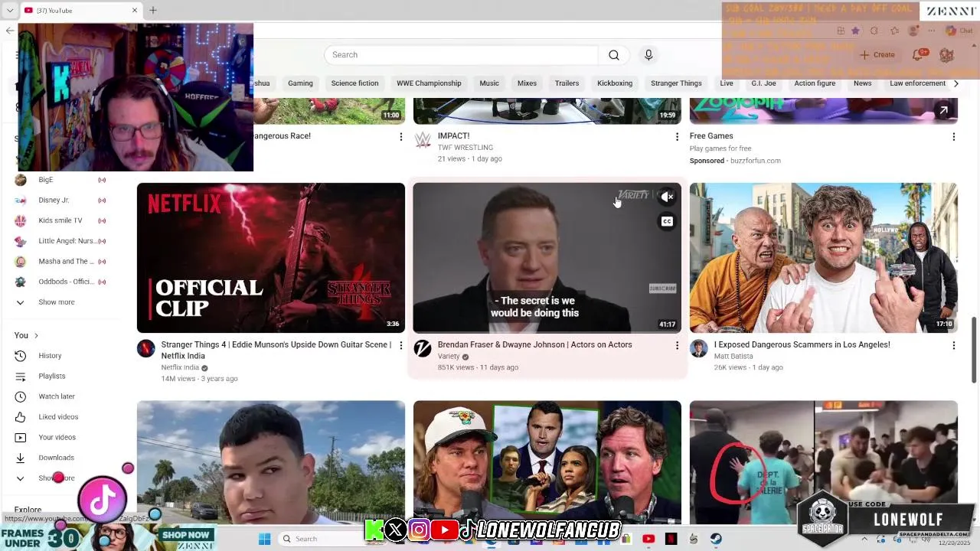
Task: Close the YouTube browser tab
Action: point(135,11)
